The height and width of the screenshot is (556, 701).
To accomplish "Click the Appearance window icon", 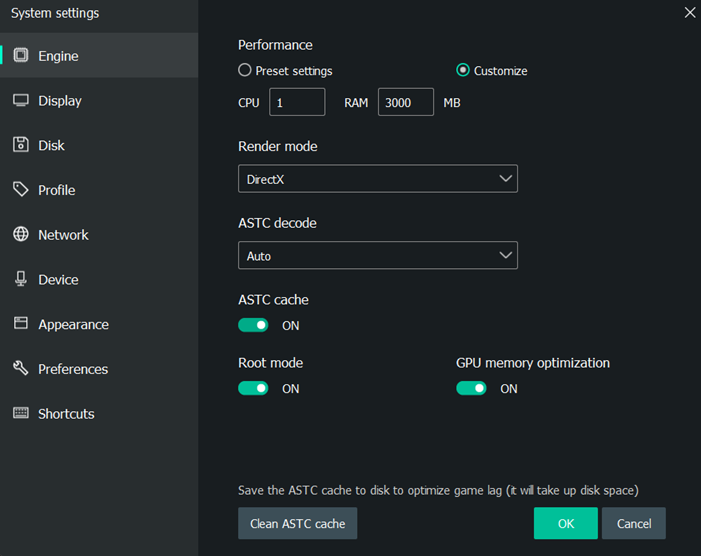I will coord(21,323).
